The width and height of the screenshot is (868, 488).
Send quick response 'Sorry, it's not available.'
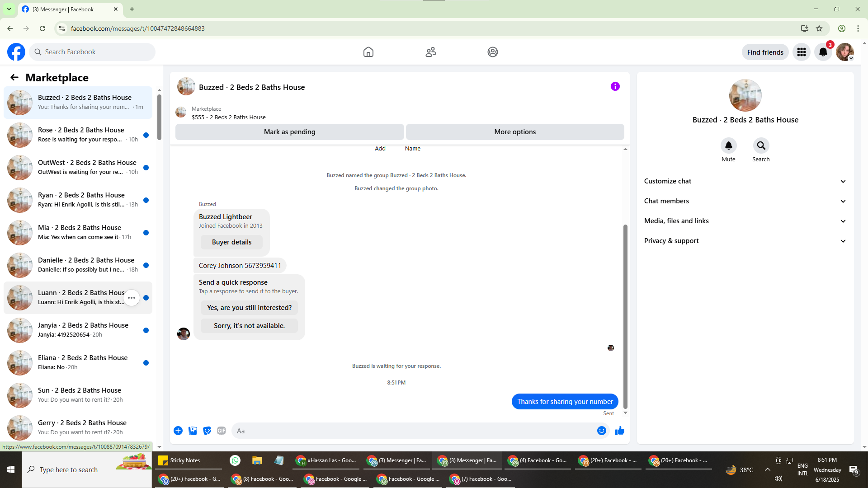coord(249,326)
